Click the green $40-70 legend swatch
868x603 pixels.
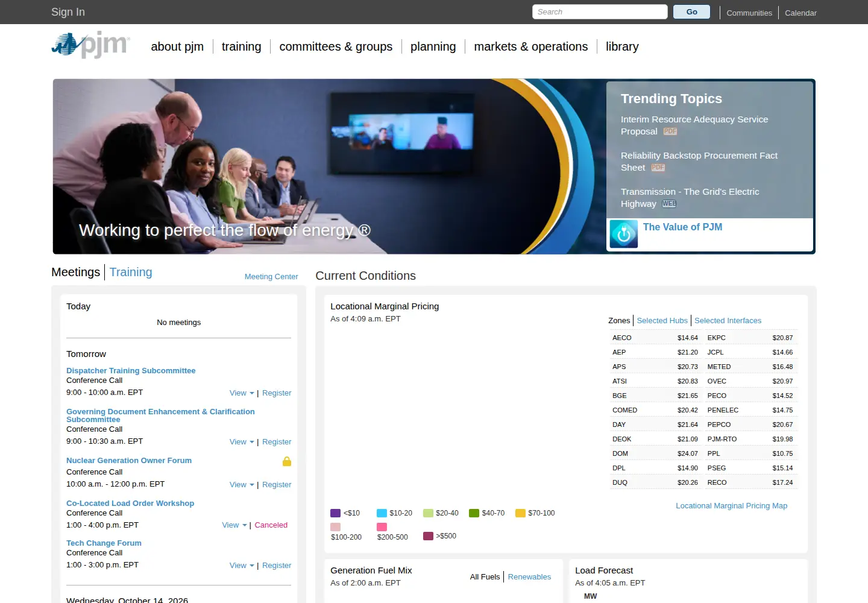pos(474,513)
